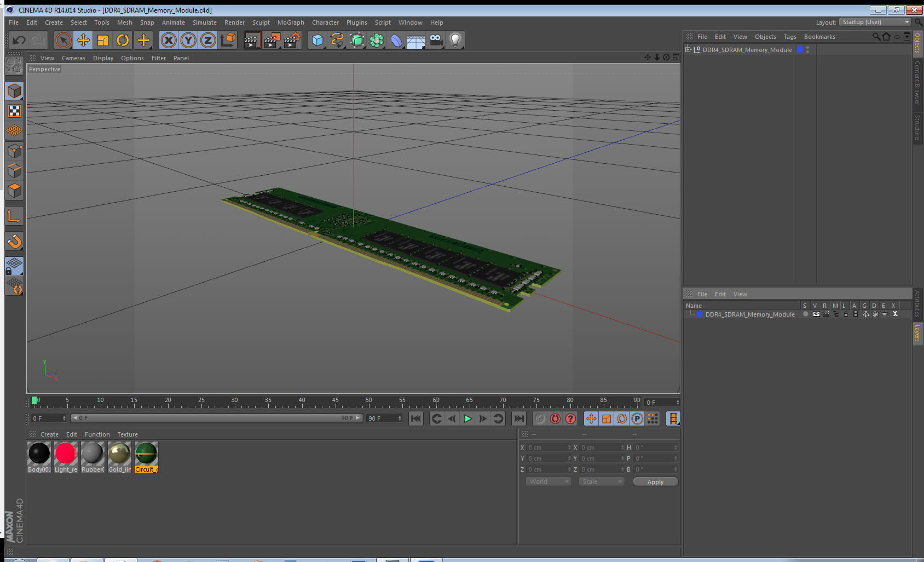The width and height of the screenshot is (924, 562).
Task: Toggle the X axis lock
Action: point(169,40)
